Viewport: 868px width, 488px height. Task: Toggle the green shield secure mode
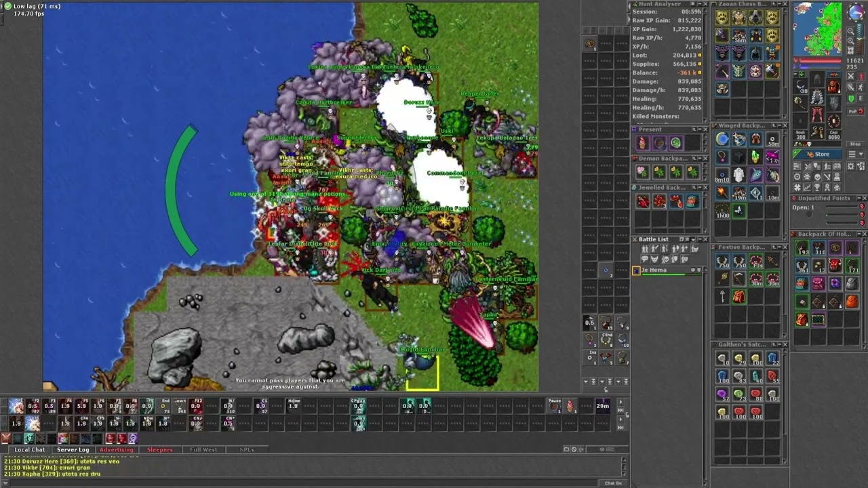point(851,98)
